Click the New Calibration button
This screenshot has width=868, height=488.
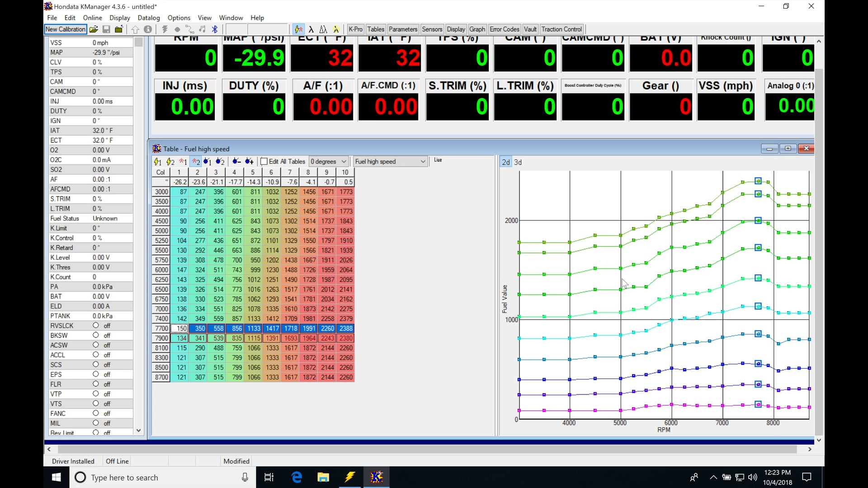pyautogui.click(x=65, y=29)
